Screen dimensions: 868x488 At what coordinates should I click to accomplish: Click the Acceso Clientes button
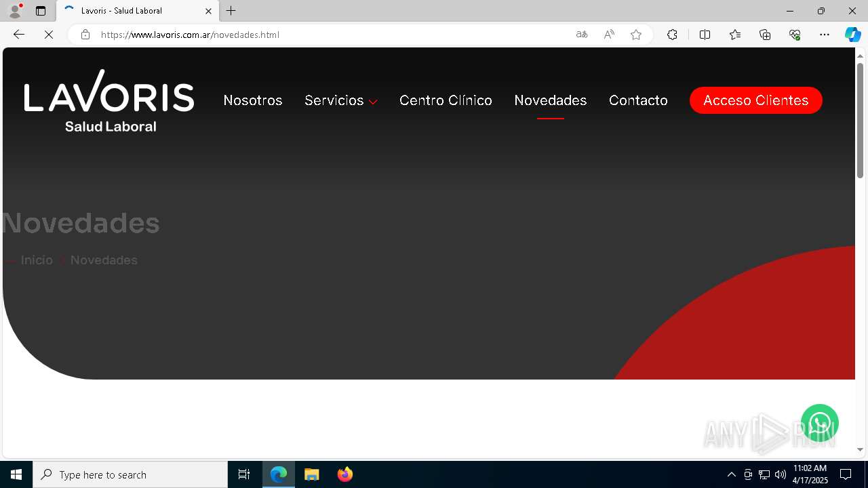tap(756, 100)
